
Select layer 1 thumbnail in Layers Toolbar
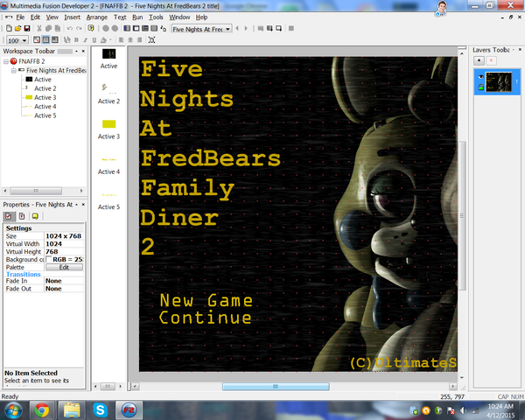click(x=499, y=82)
